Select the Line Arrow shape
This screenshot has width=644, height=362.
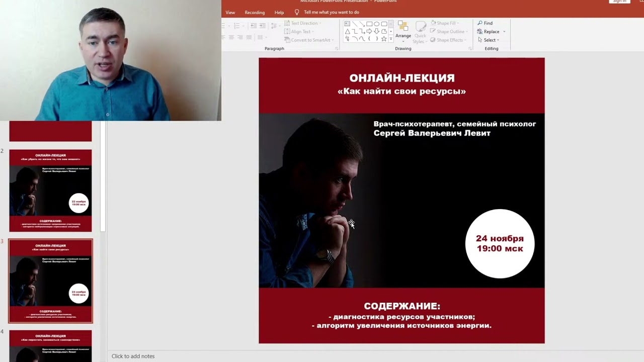(362, 24)
